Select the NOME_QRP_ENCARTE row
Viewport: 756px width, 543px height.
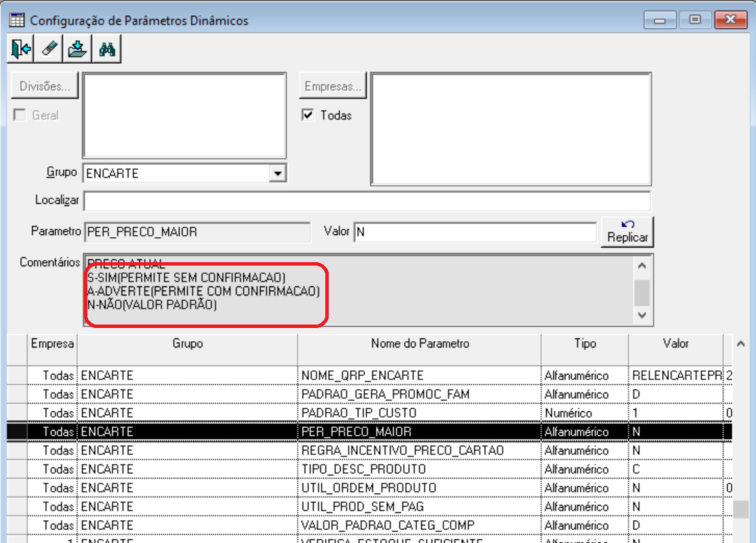(370, 375)
